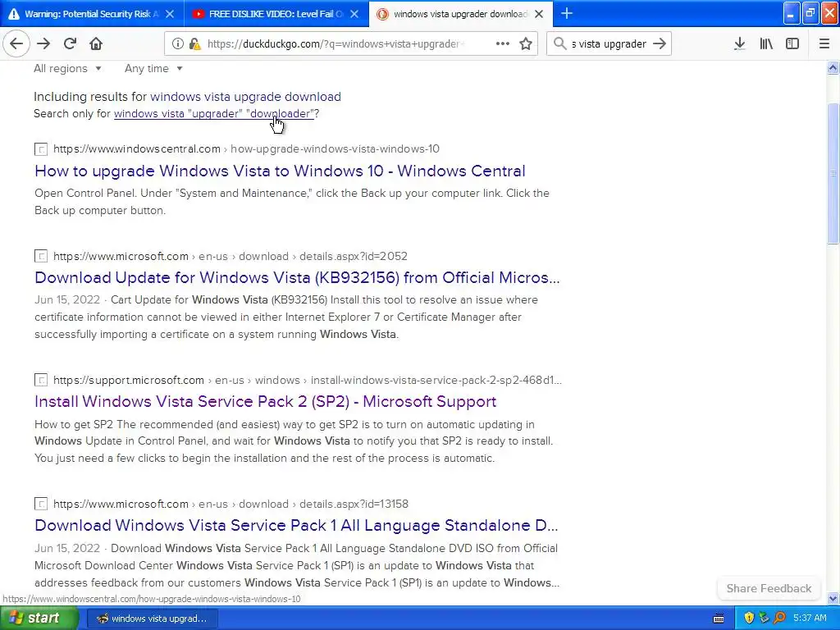This screenshot has height=630, width=840.
Task: Expand the All regions dropdown
Action: [x=67, y=69]
